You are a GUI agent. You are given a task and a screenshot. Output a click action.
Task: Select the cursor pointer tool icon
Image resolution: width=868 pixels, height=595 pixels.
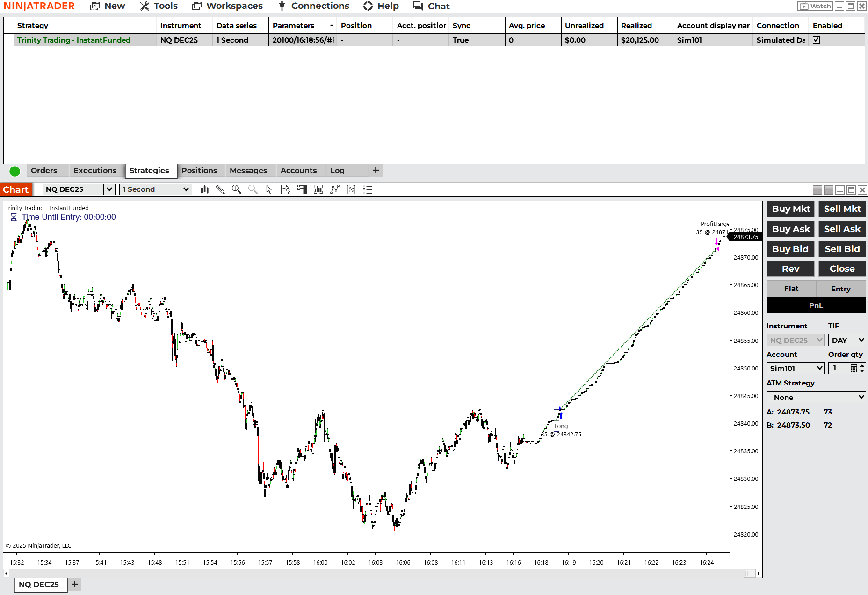pos(268,189)
